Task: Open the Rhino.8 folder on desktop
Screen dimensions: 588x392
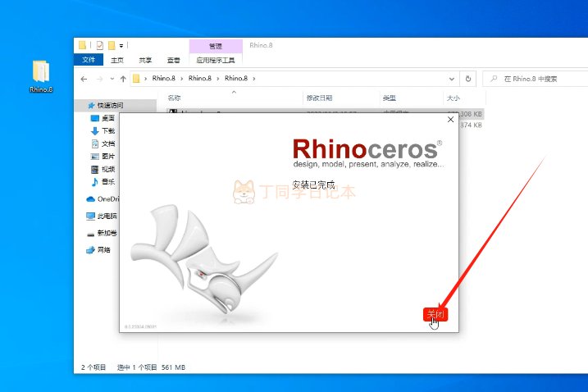Action: tap(41, 76)
